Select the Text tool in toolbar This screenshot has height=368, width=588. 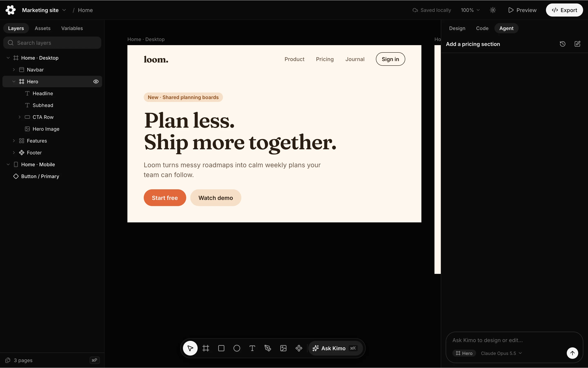click(x=252, y=348)
